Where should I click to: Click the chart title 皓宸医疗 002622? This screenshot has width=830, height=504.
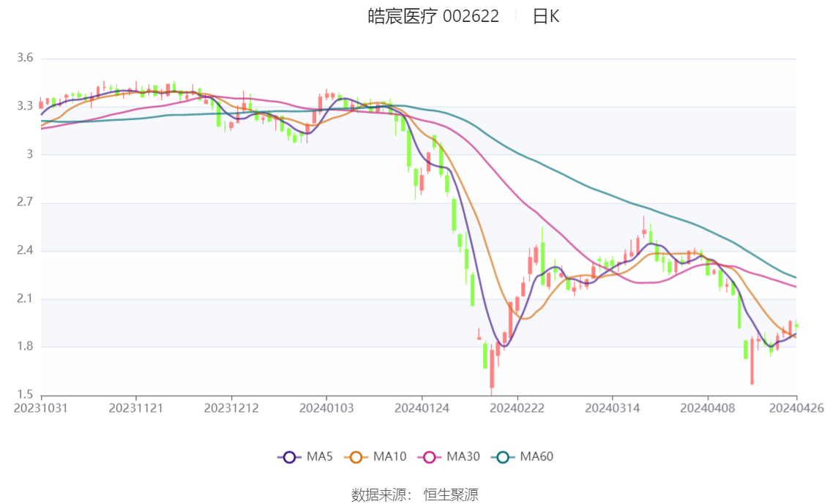433,16
